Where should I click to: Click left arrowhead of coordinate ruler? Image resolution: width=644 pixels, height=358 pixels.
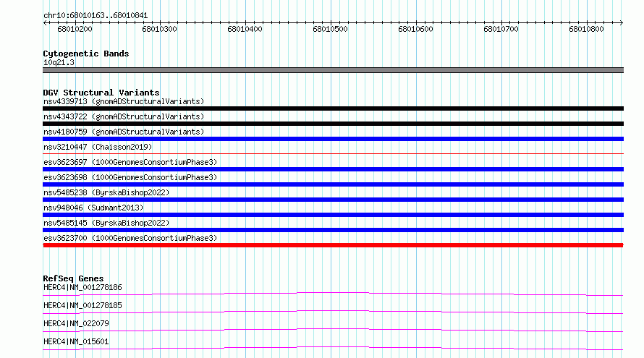45,23
